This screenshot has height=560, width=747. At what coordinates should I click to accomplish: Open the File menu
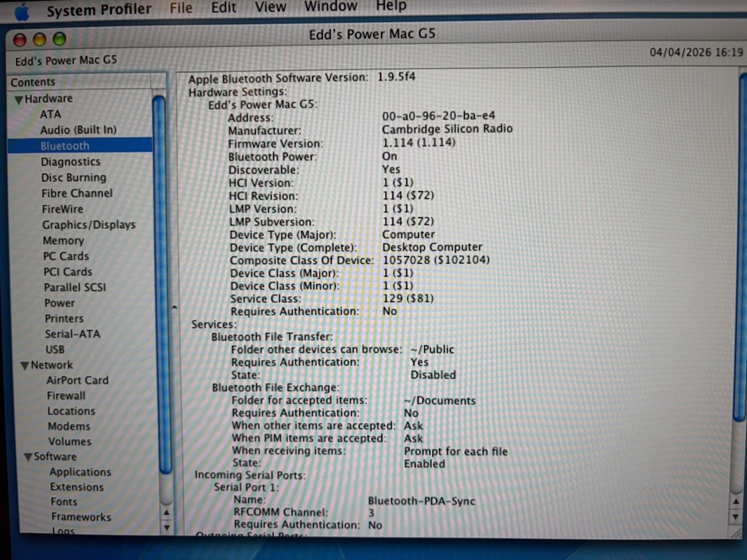coord(181,8)
